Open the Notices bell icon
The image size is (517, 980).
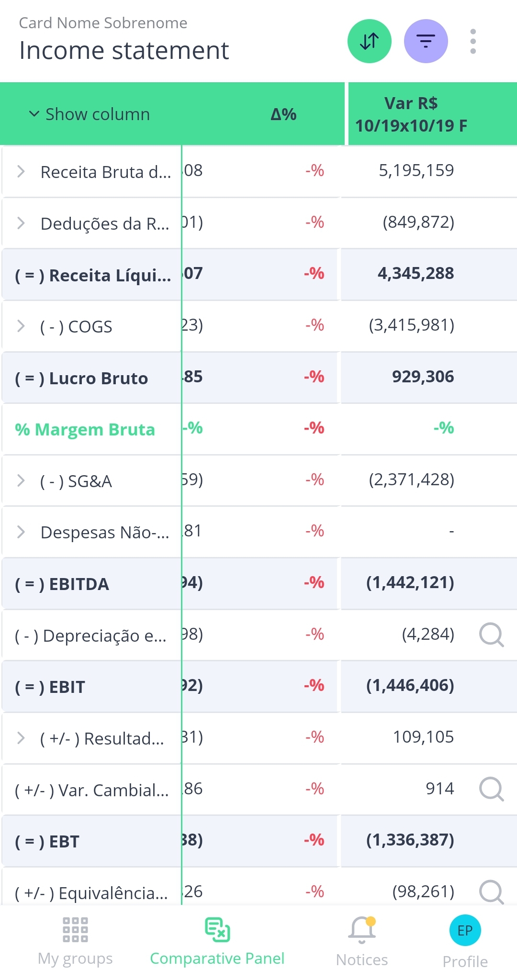(362, 930)
